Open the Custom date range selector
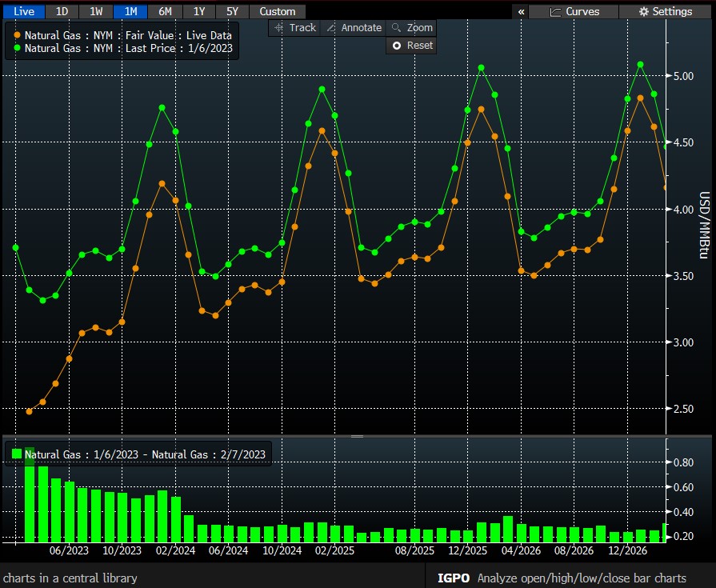The width and height of the screenshot is (716, 588). (277, 11)
